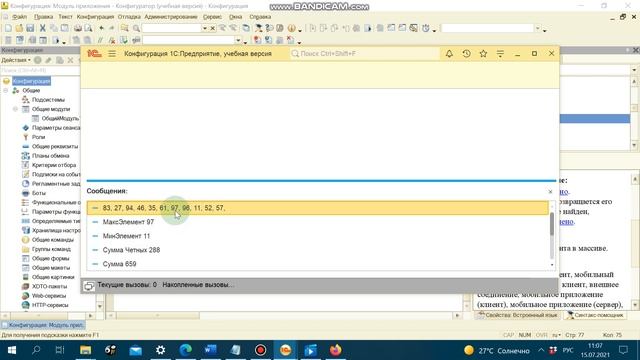Click the Notifications bell icon
Image resolution: width=640 pixels, height=360 pixels.
coord(449,53)
